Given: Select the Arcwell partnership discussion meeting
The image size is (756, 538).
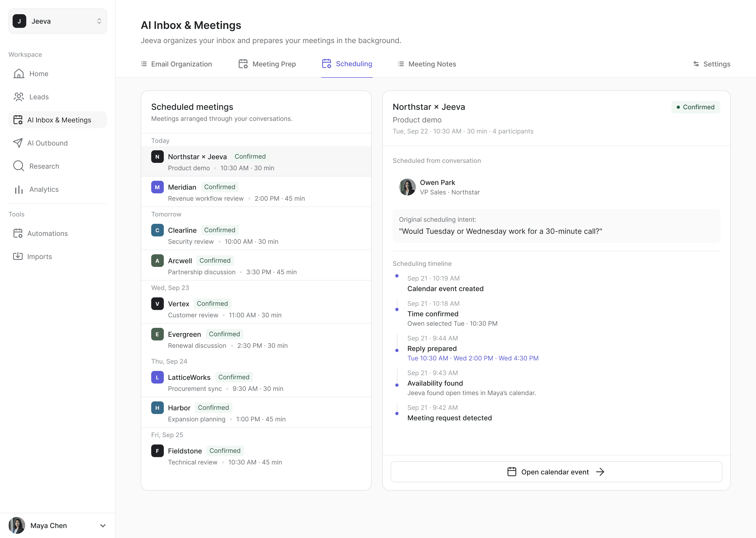Looking at the screenshot, I should [x=256, y=265].
